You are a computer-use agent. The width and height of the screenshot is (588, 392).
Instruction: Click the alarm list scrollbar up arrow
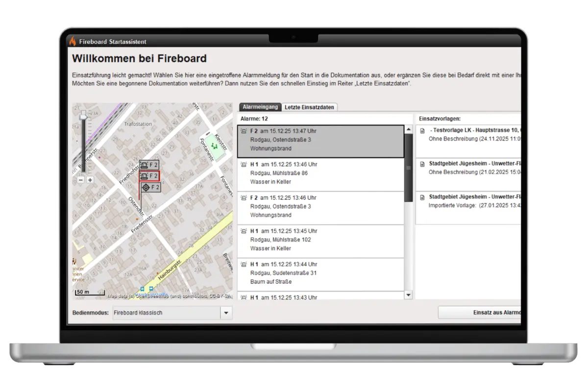pyautogui.click(x=409, y=129)
